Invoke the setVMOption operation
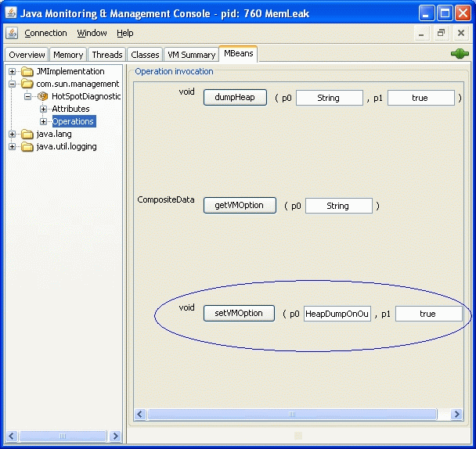Image resolution: width=476 pixels, height=449 pixels. (239, 313)
